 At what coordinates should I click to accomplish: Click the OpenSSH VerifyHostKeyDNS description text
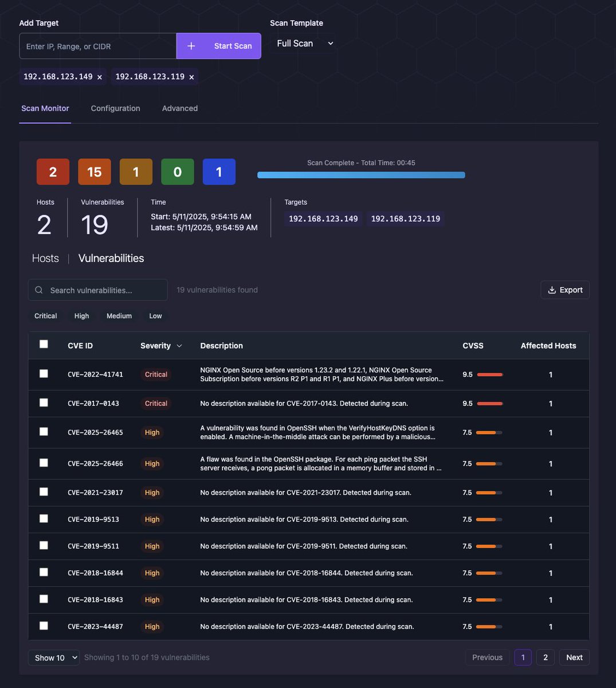pos(317,432)
